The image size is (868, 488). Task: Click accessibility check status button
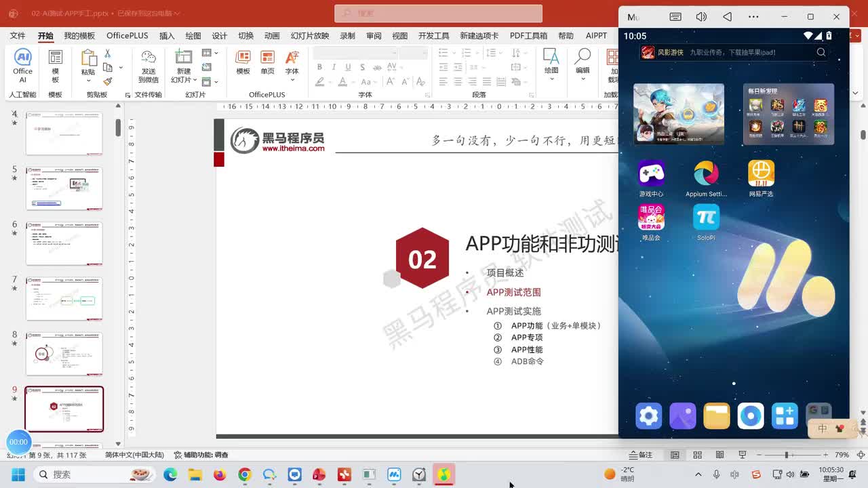click(201, 455)
